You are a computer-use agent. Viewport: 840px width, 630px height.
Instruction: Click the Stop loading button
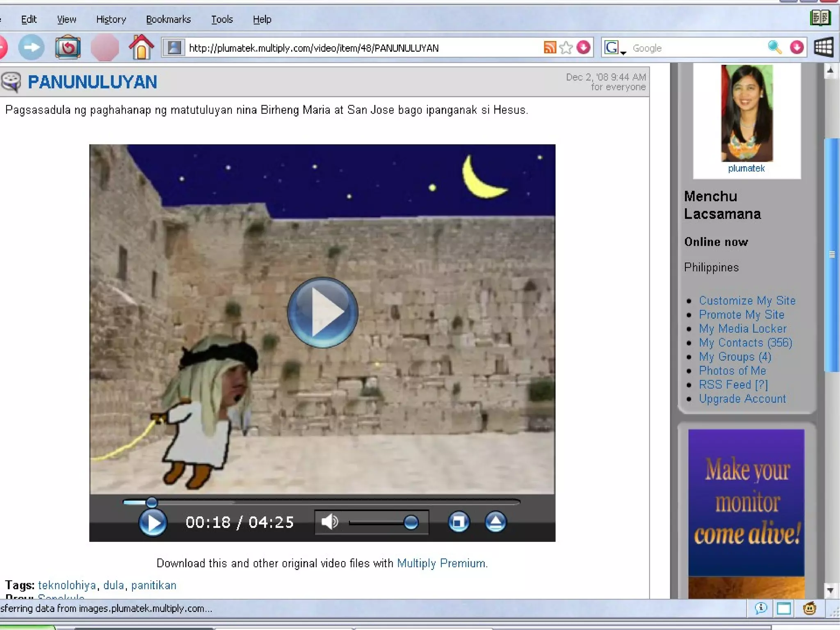(x=105, y=48)
